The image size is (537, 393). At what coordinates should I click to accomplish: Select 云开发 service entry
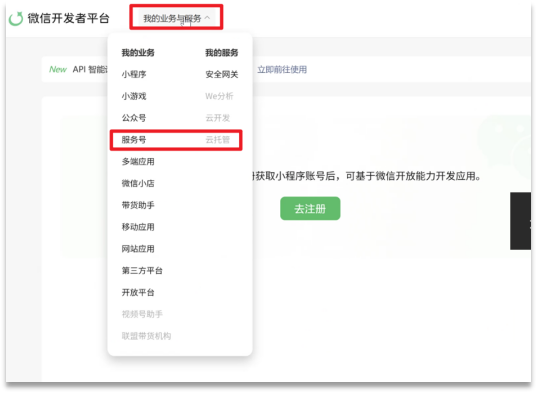[217, 118]
